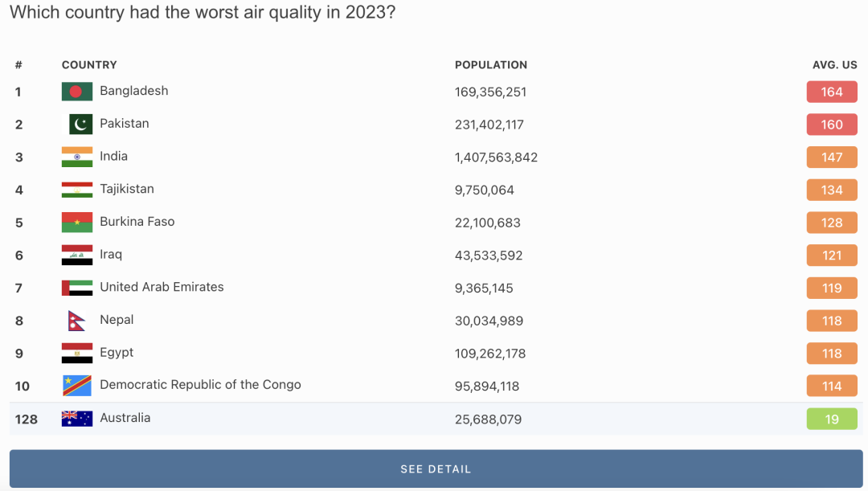Viewport: 868px width, 491px height.
Task: Click the United Arab Emirates flag
Action: 77,288
